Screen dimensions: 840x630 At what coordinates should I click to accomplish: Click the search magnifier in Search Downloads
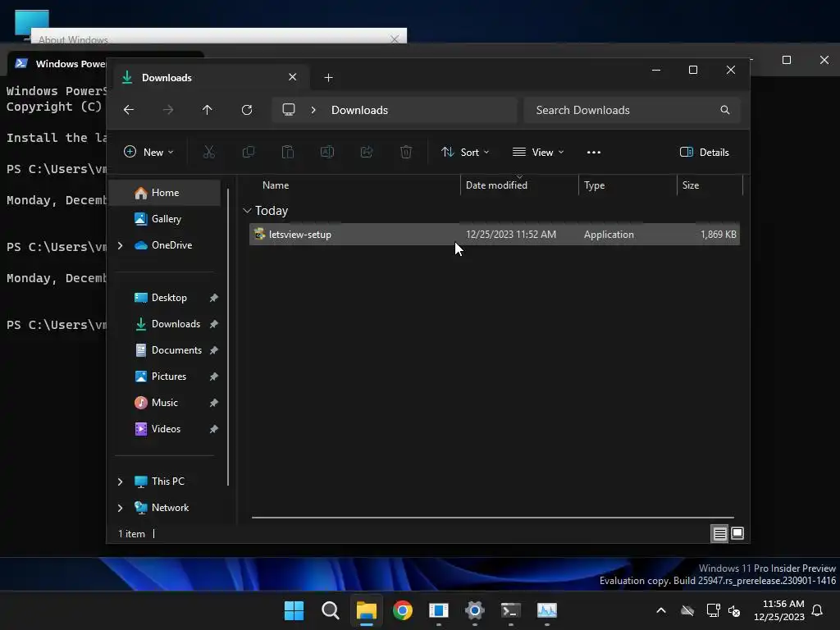pos(725,110)
